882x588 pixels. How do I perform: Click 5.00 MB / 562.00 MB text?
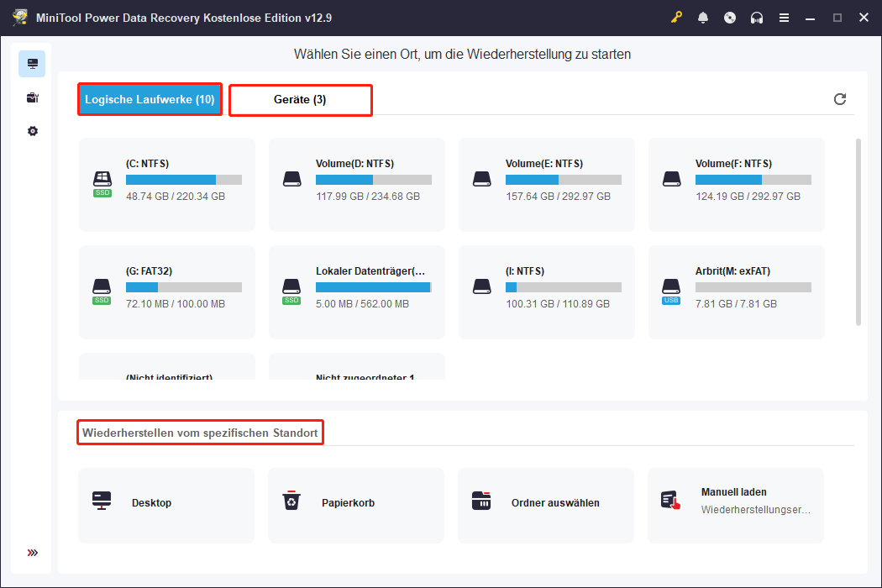[362, 304]
